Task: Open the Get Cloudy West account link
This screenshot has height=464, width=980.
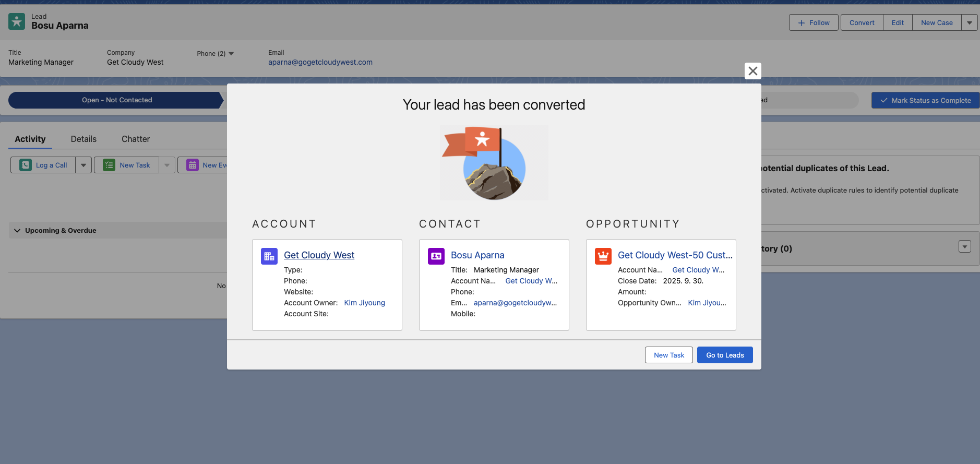Action: click(319, 255)
